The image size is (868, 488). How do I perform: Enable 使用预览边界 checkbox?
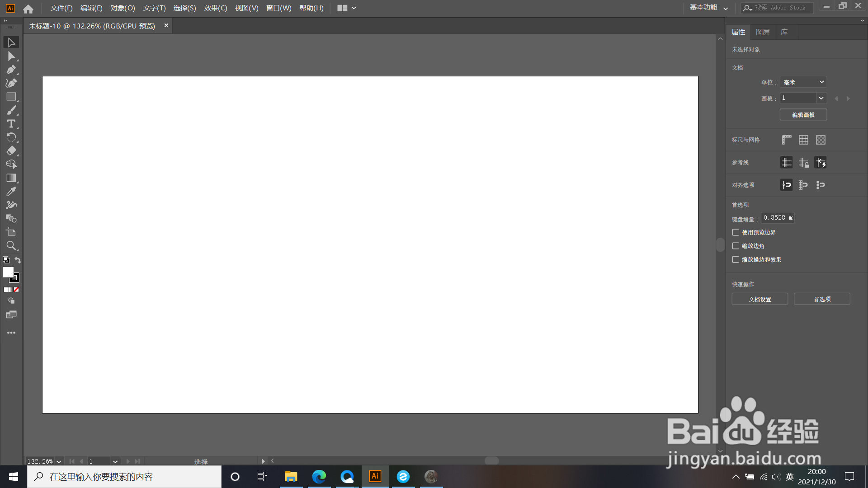point(736,232)
